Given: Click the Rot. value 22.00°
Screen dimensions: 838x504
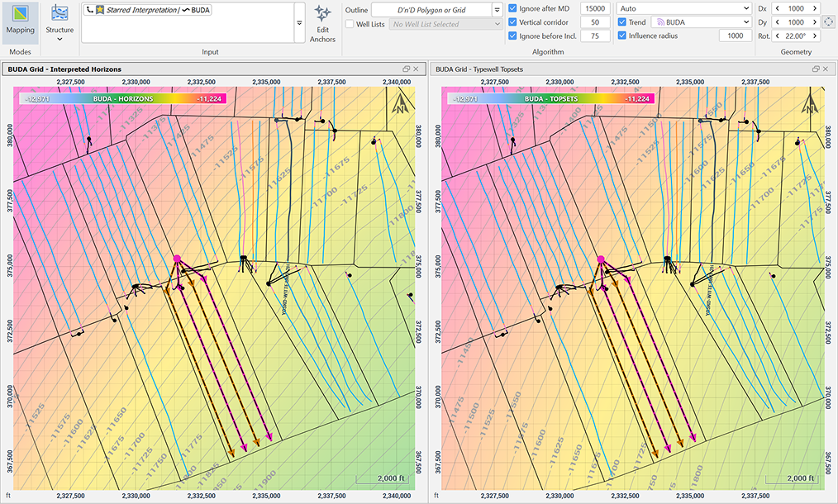Looking at the screenshot, I should [796, 36].
